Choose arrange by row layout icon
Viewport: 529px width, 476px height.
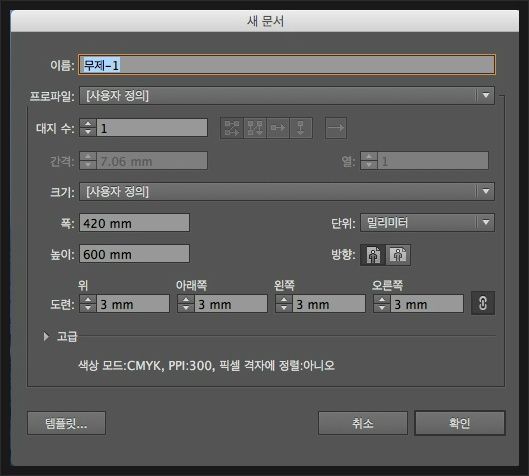pos(278,128)
